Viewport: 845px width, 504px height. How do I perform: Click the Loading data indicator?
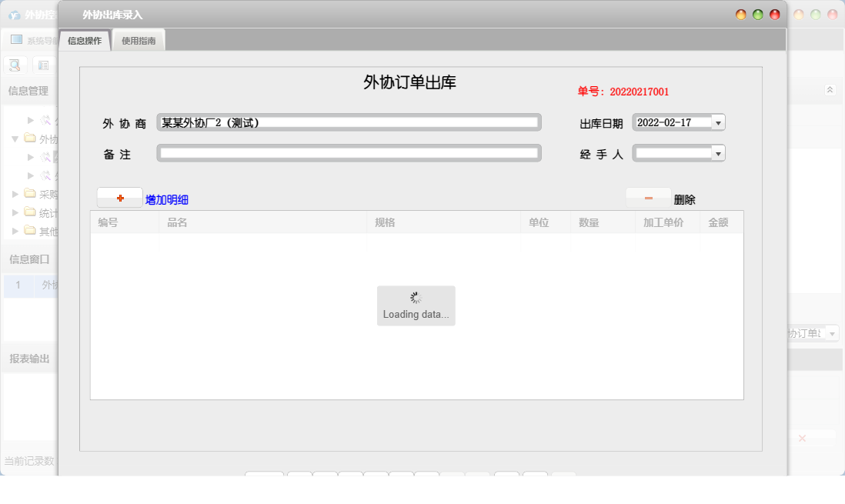416,305
